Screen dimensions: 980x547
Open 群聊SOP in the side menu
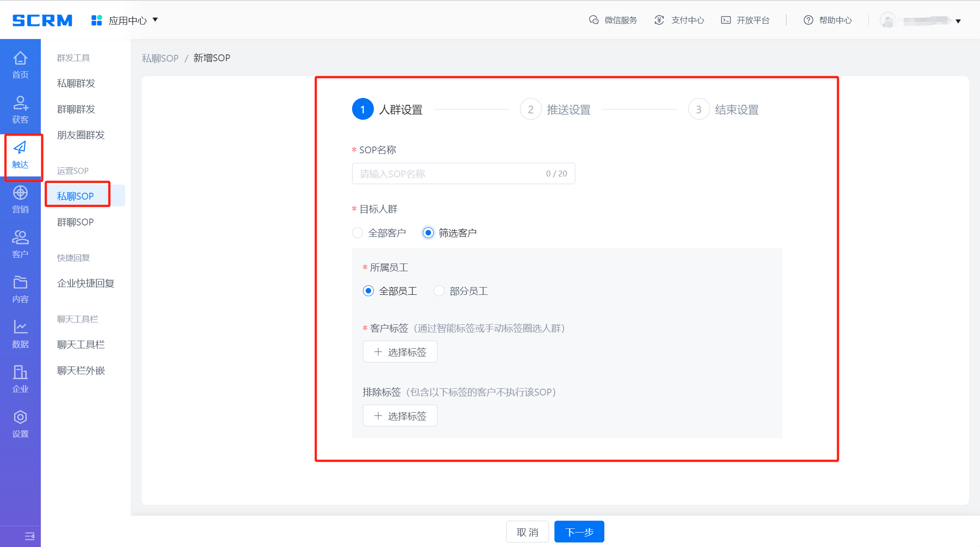click(x=75, y=222)
